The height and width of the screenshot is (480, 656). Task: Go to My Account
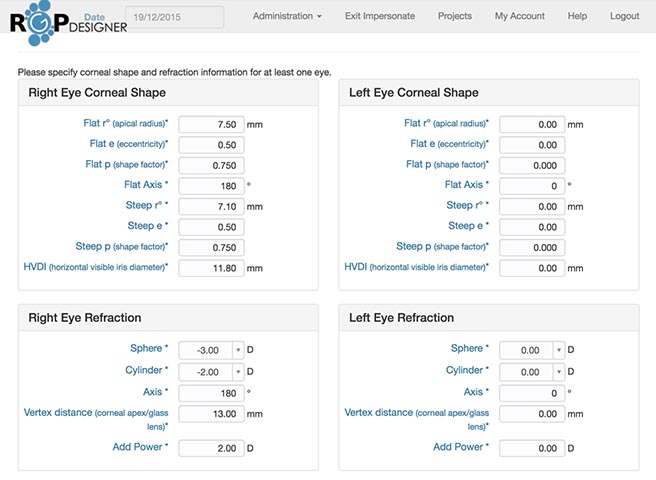coord(520,16)
